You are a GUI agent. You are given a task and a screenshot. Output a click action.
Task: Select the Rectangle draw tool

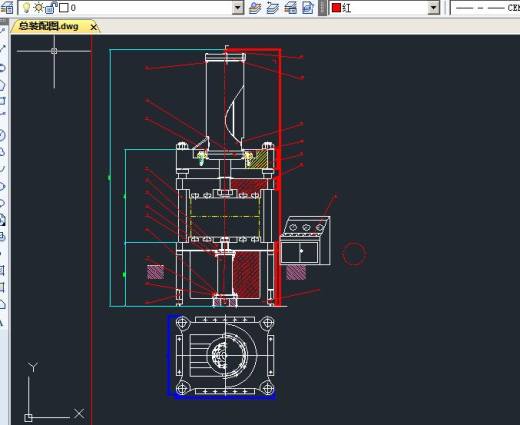tap(2, 101)
